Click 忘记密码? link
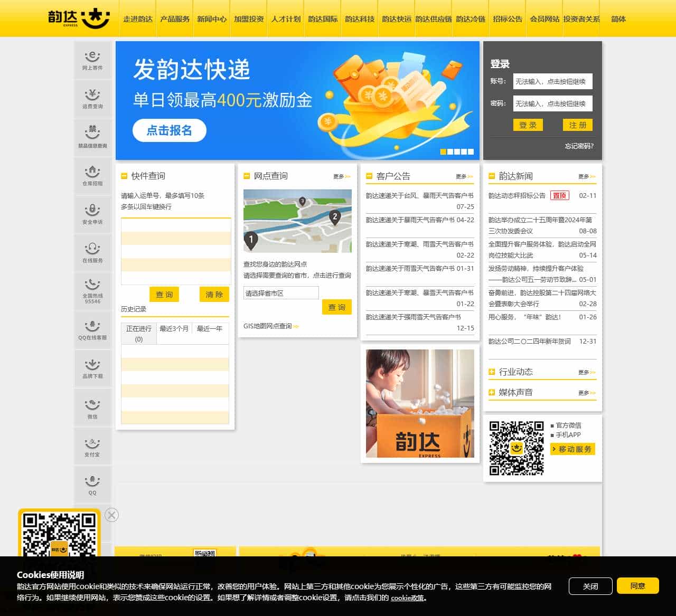This screenshot has width=676, height=616. coord(579,146)
